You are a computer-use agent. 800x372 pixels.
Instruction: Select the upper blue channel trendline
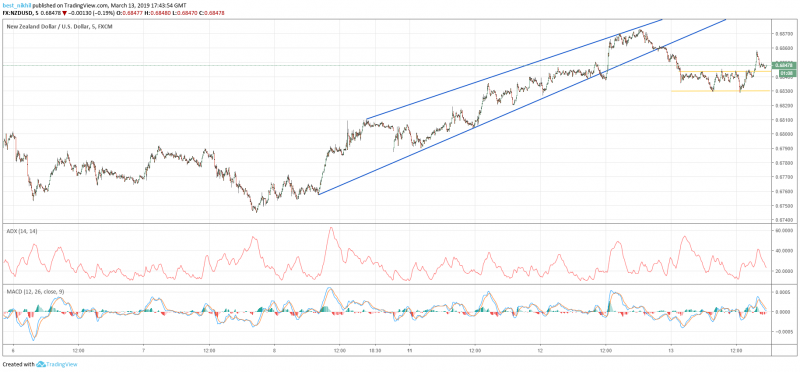[x=514, y=69]
